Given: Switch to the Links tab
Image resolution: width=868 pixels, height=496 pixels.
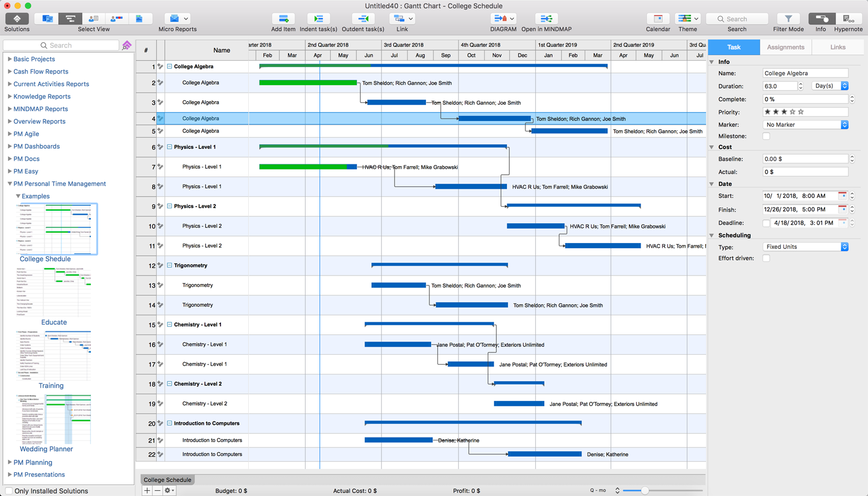Looking at the screenshot, I should click(837, 47).
